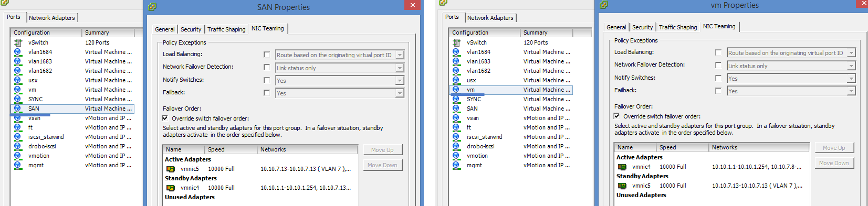Viewport: 868px width, 206px height.
Task: Click vlan1684 port group icon in left list
Action: coord(18,52)
